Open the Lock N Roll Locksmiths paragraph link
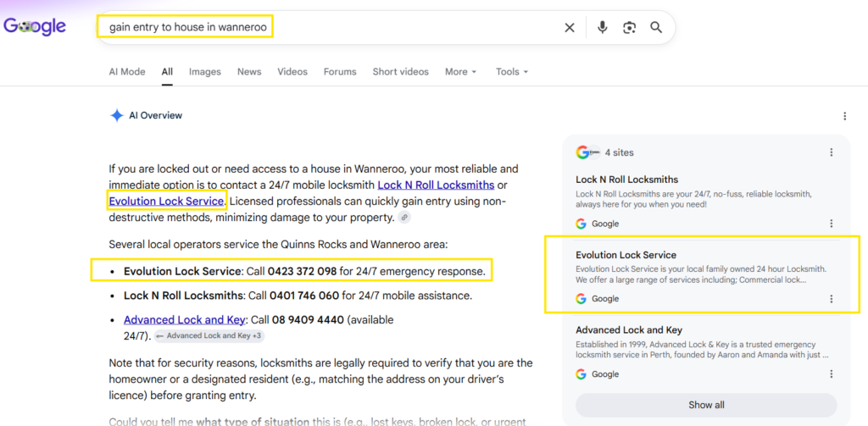 436,185
